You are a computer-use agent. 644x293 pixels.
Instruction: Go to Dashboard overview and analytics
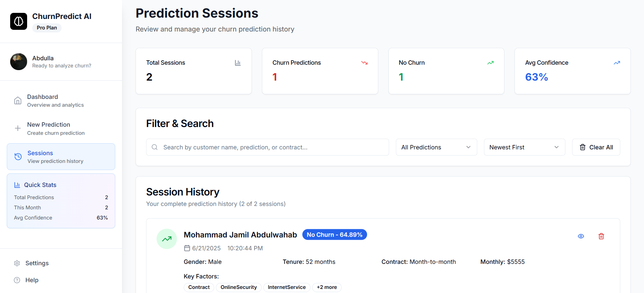pyautogui.click(x=61, y=101)
